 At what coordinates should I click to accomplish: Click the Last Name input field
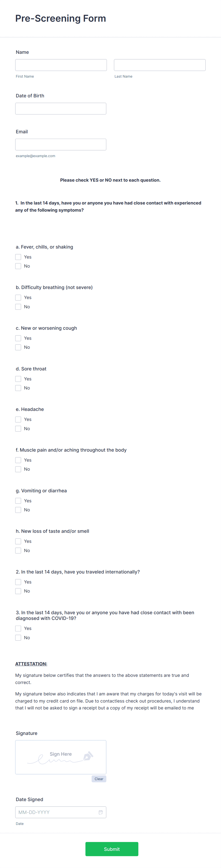pos(160,65)
